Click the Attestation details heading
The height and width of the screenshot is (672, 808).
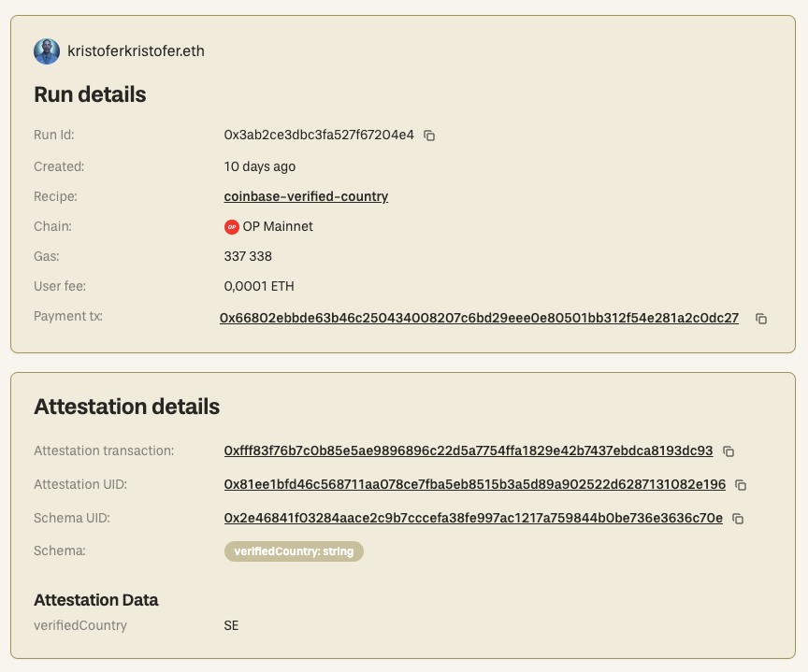126,407
